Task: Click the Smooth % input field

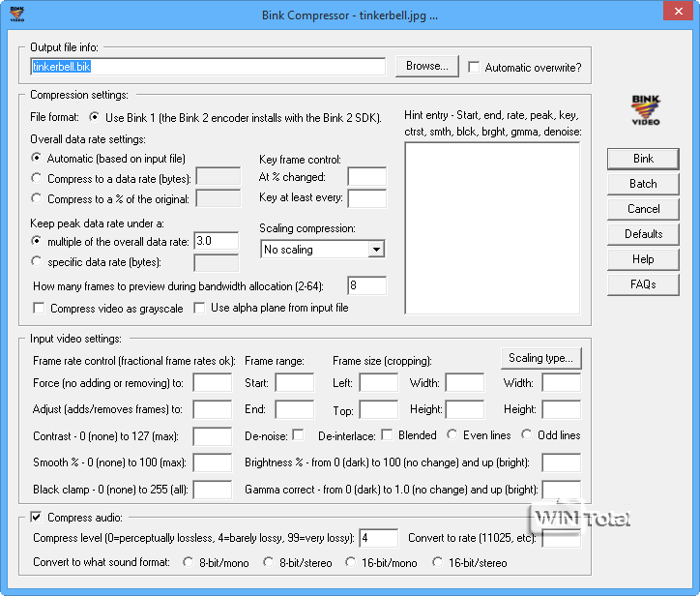Action: tap(213, 462)
